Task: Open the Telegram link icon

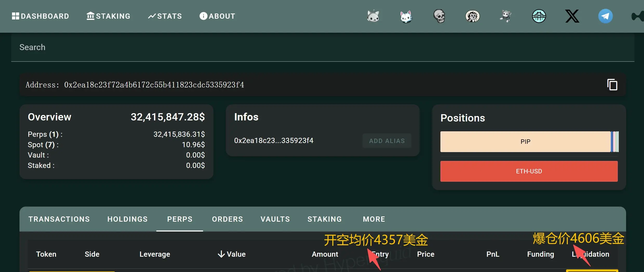Action: (606, 16)
